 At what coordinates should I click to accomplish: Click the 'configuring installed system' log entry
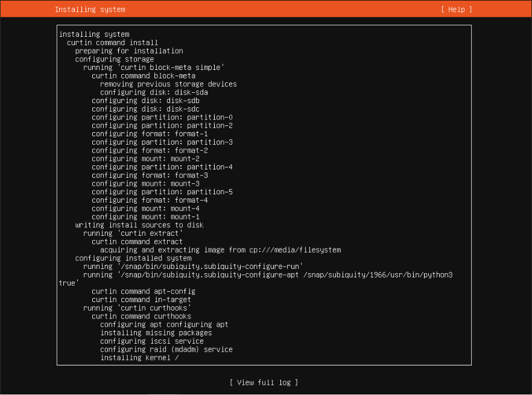[133, 258]
